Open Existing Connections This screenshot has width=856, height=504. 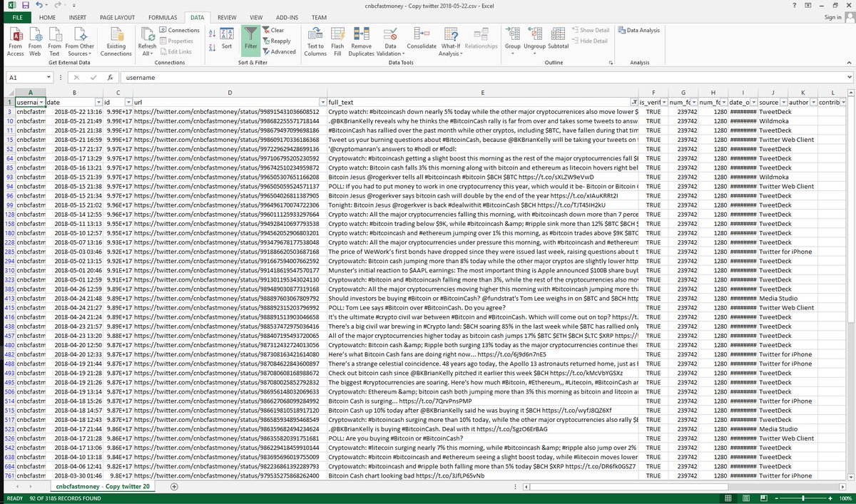click(116, 41)
